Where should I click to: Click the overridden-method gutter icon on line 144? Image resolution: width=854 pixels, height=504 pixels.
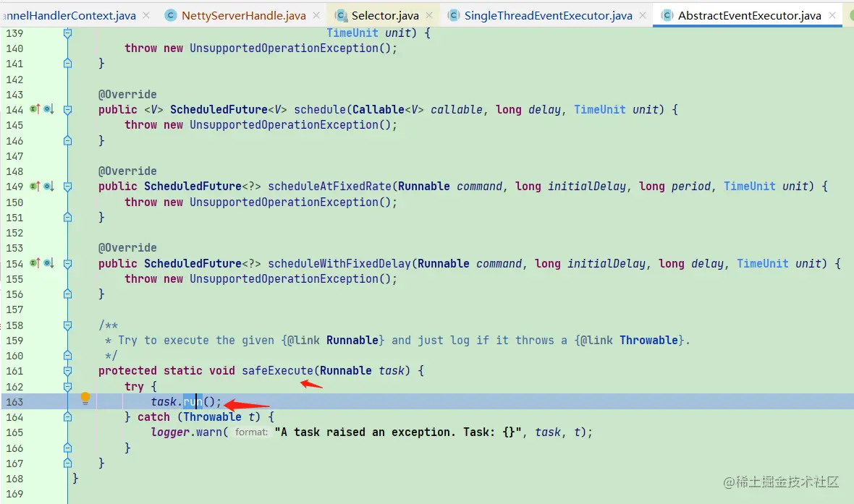click(x=48, y=109)
